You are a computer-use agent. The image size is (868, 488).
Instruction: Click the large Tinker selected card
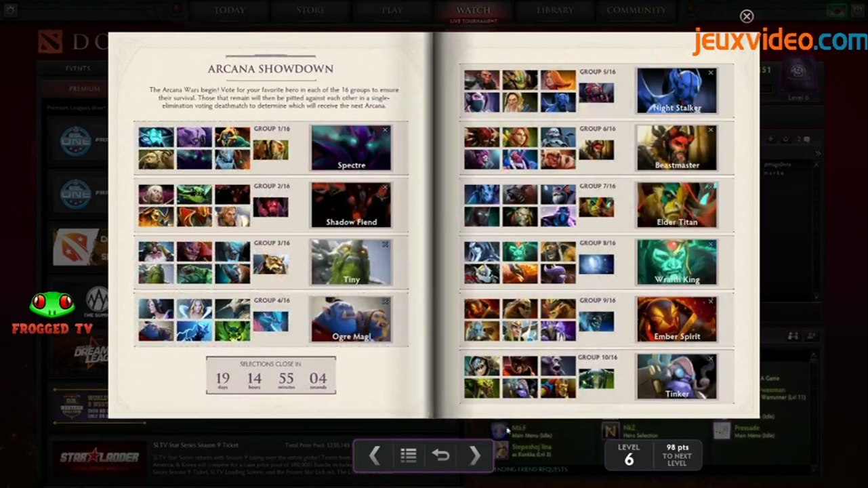[x=676, y=376]
